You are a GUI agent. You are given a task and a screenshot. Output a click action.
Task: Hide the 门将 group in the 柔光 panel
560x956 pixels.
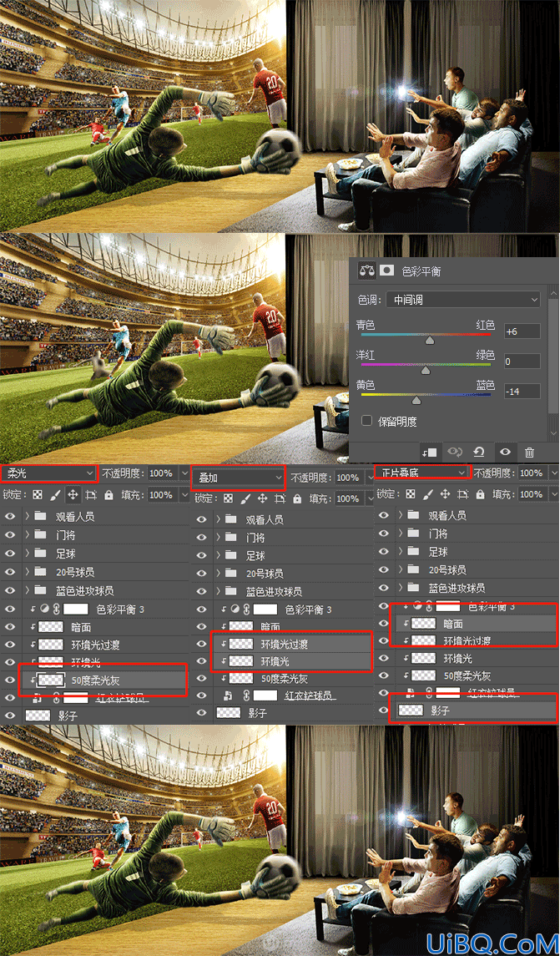click(x=10, y=534)
